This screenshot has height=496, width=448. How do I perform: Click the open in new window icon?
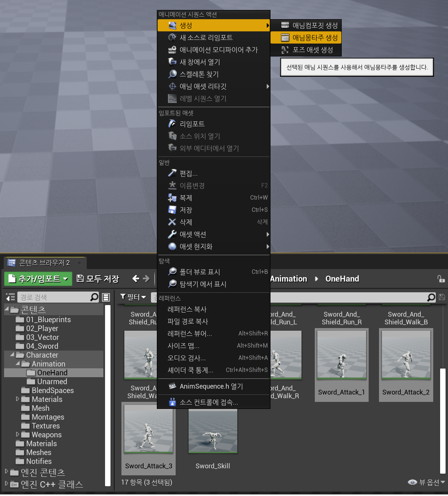pos(172,62)
